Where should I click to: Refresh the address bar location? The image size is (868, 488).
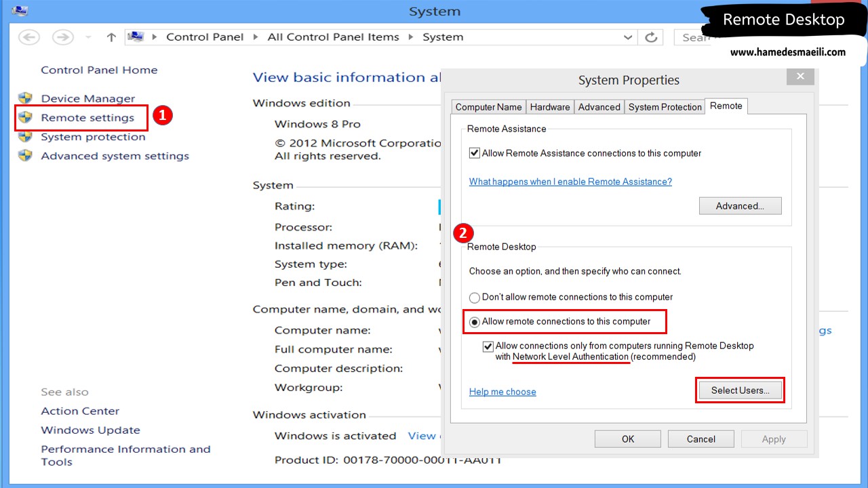[651, 37]
